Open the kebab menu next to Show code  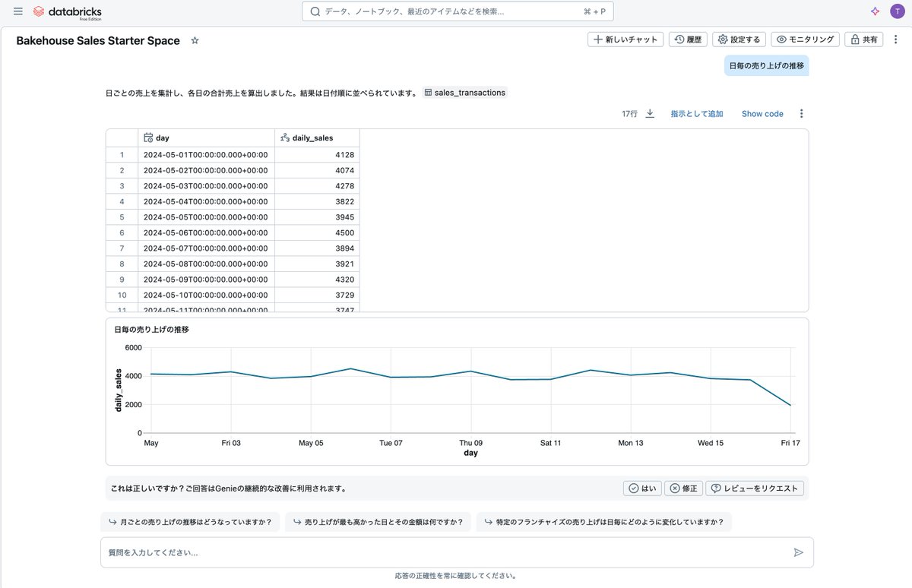point(801,112)
